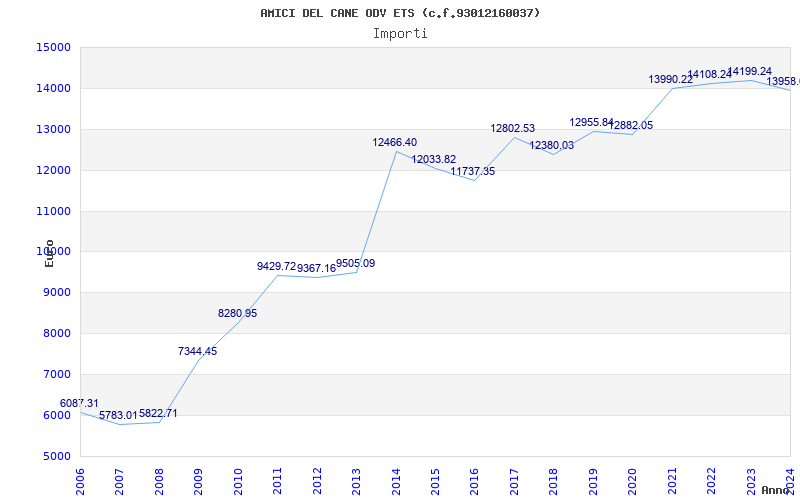Click the Euro axis title
The width and height of the screenshot is (800, 500).
[49, 253]
